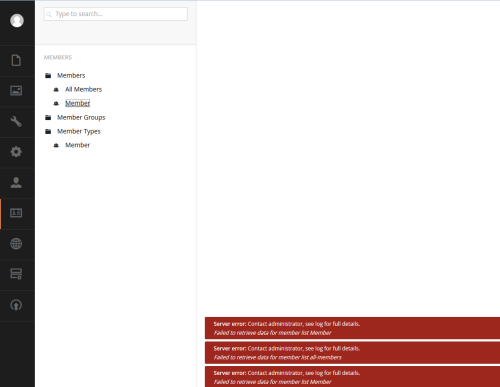This screenshot has width=500, height=387.
Task: Open the Users section person icon
Action: point(16,182)
